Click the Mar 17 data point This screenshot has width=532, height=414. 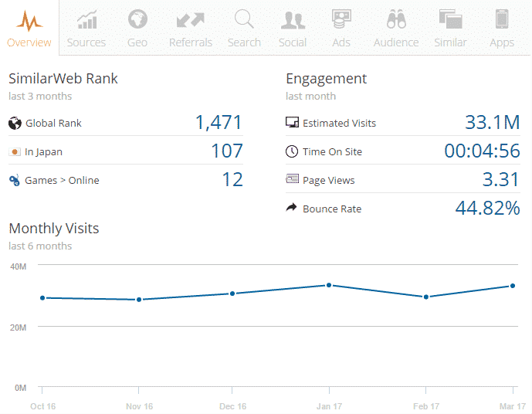tap(513, 286)
